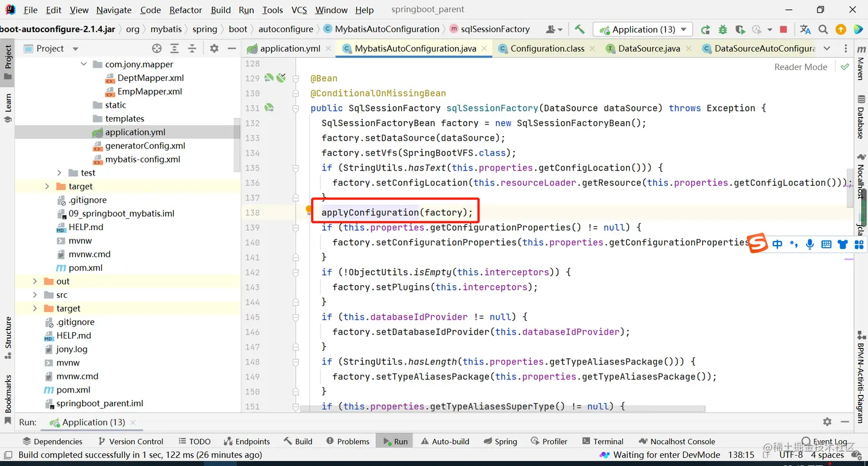The width and height of the screenshot is (868, 466).
Task: Open the Endpoints tool window
Action: (246, 441)
